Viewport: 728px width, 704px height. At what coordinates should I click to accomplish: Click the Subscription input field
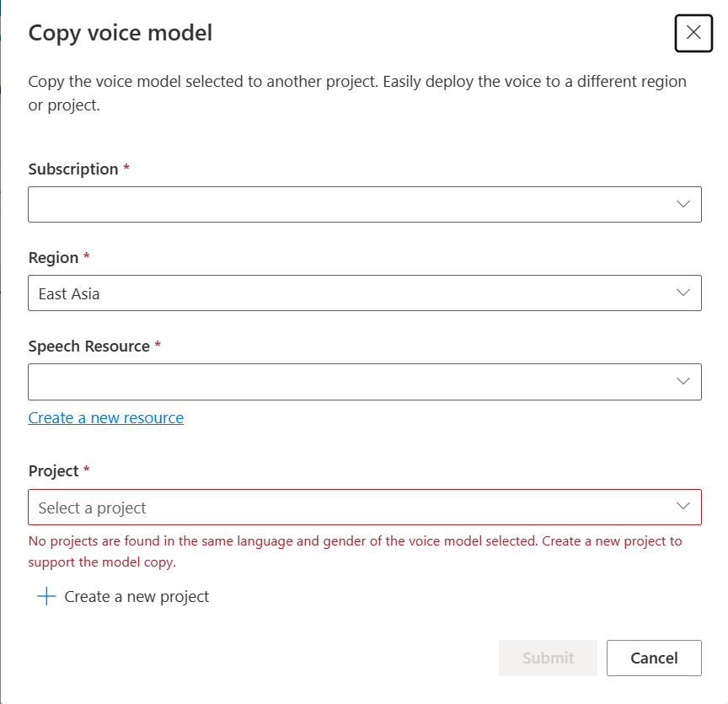pos(337,204)
